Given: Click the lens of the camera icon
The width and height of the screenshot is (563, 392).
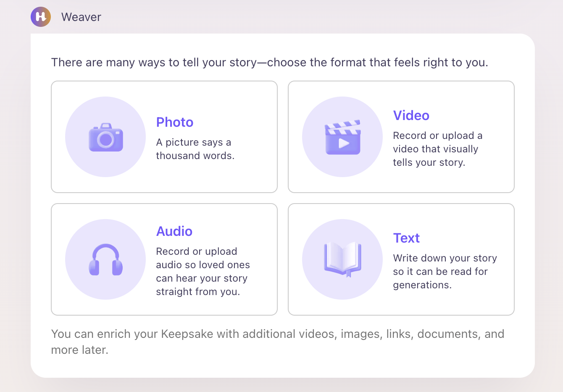Looking at the screenshot, I should pyautogui.click(x=106, y=139).
